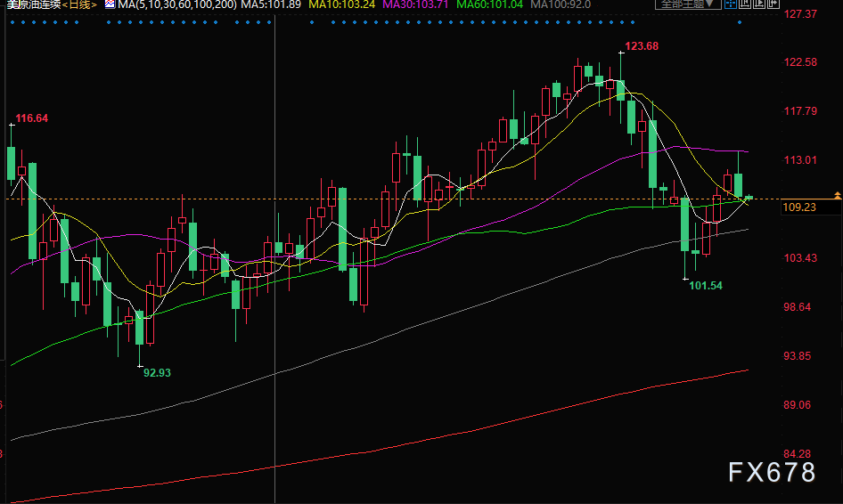This screenshot has width=843, height=504.
Task: Click the <日线> period selector
Action: click(x=79, y=4)
